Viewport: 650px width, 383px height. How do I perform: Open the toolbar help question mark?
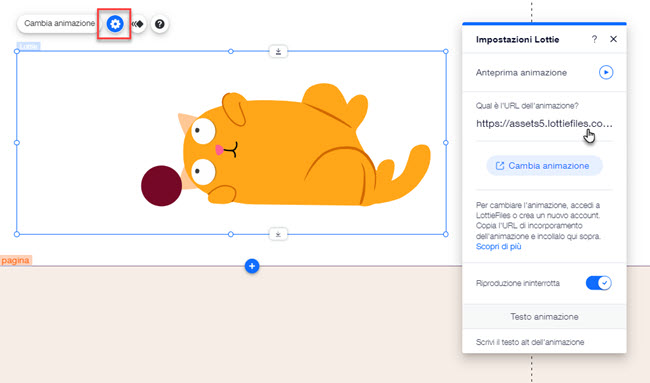[x=160, y=24]
